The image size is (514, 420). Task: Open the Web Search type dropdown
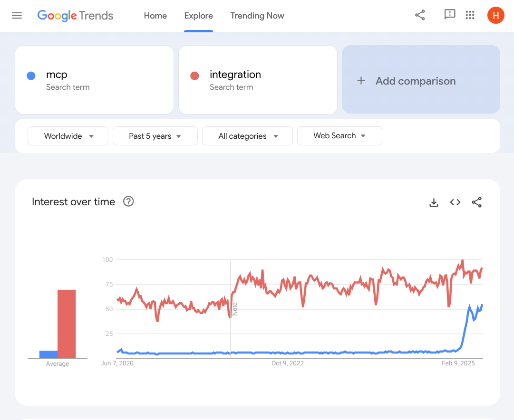tap(339, 136)
